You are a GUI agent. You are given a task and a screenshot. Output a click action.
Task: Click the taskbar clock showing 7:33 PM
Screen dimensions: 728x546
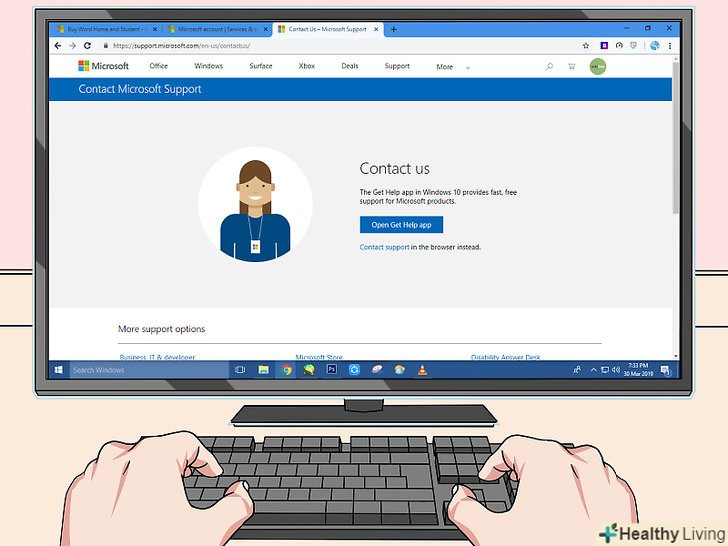(x=638, y=370)
